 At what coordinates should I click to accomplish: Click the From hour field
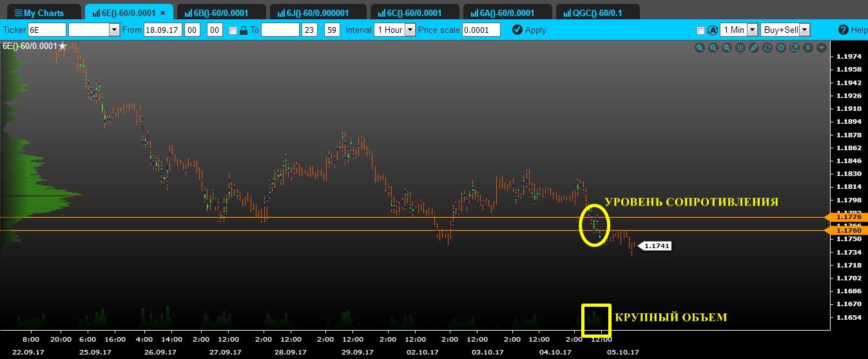pyautogui.click(x=192, y=30)
